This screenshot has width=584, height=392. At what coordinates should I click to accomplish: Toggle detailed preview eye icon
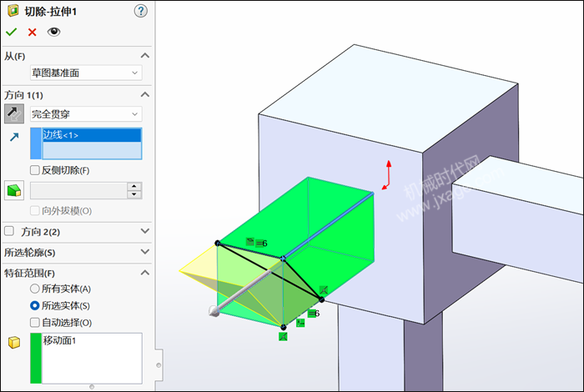(53, 32)
